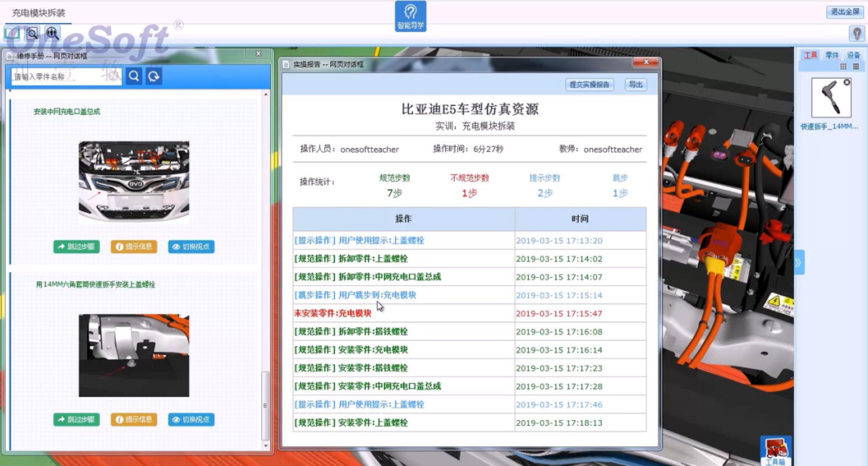Image resolution: width=868 pixels, height=466 pixels.
Task: Collapse the right tool panel with arrow handle
Action: click(x=798, y=262)
